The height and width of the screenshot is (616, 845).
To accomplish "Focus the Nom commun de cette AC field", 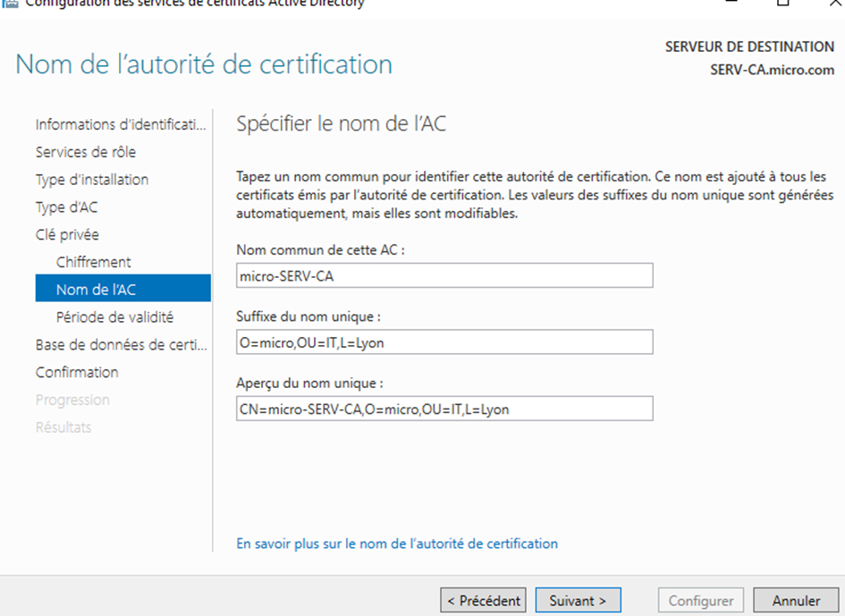I will click(444, 275).
